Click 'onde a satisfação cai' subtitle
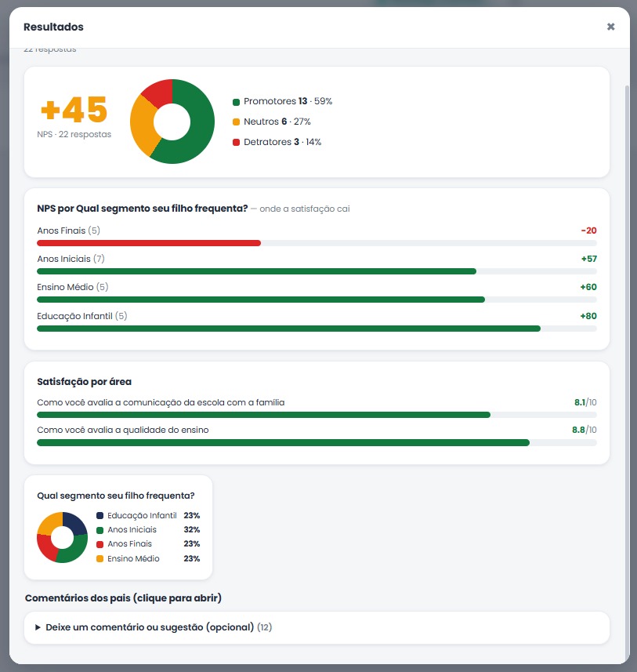This screenshot has height=672, width=637. click(x=305, y=209)
